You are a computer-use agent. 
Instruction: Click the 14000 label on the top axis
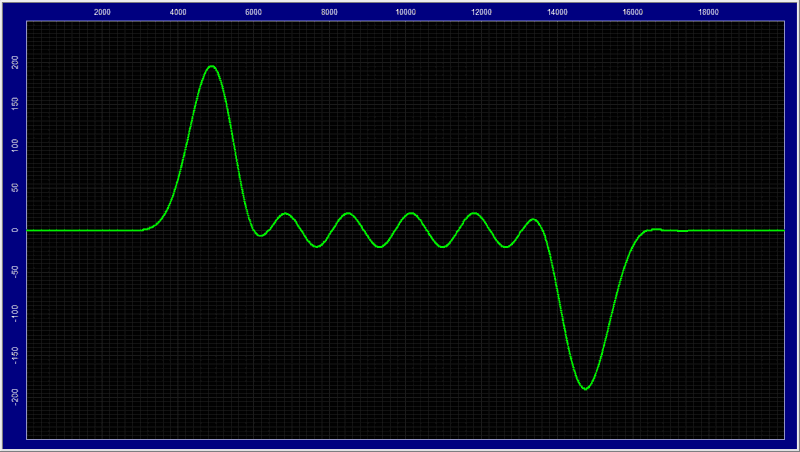coord(557,12)
